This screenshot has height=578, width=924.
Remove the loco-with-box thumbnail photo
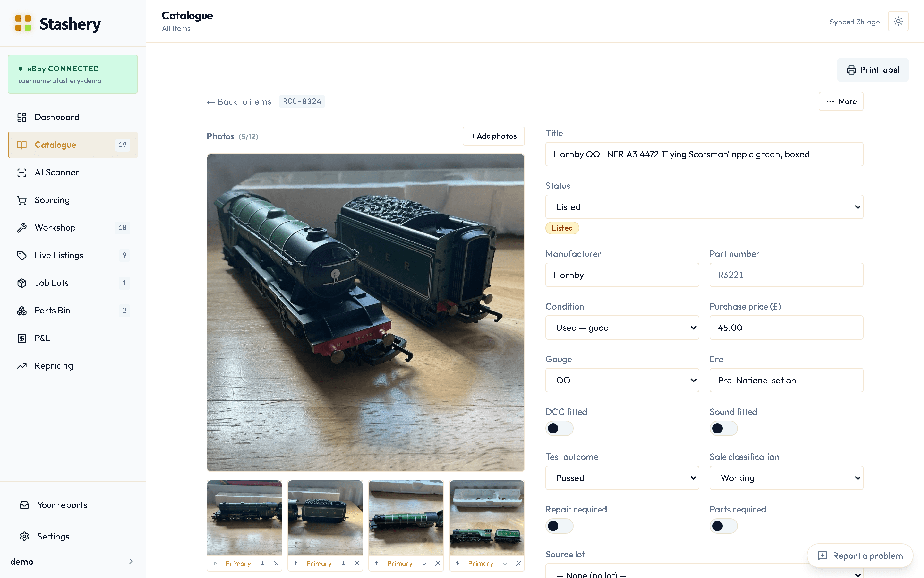276,563
